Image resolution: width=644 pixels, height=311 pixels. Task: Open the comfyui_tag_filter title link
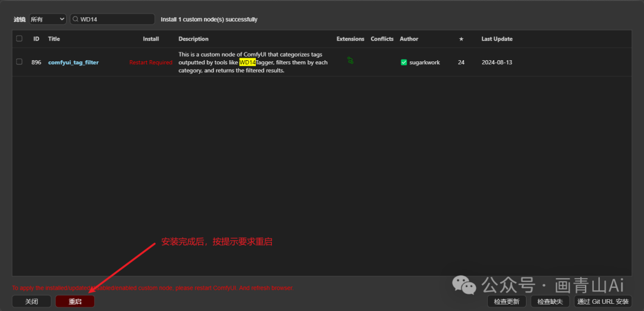click(x=73, y=63)
